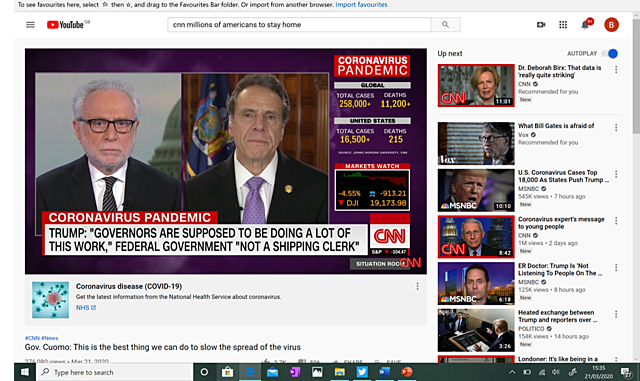Viewport: 640px width, 381px height.
Task: Open options for Coronavirus expert's message video
Action: [616, 221]
